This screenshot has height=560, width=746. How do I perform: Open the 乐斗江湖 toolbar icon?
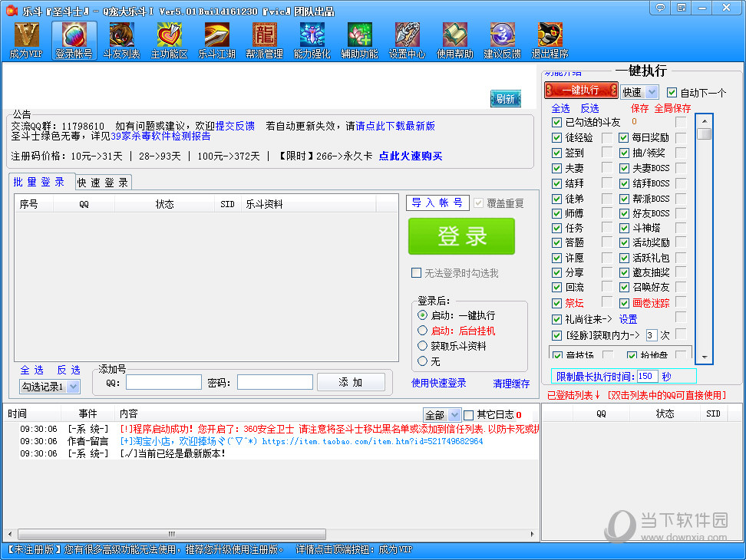coord(217,41)
